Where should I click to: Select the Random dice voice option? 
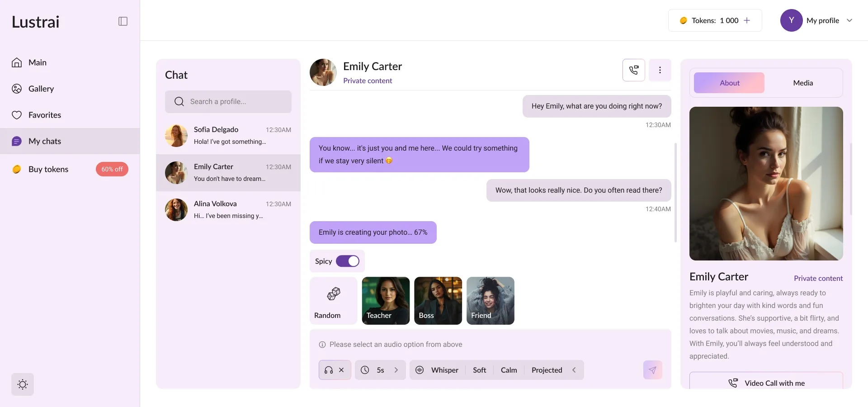point(333,301)
